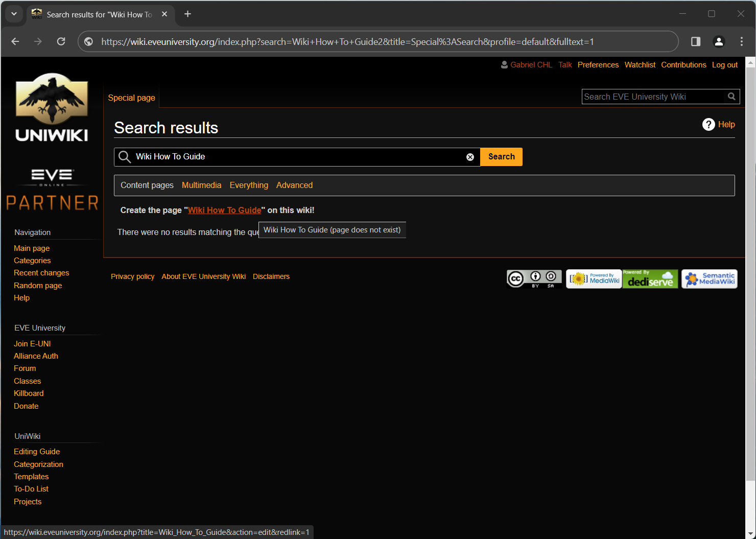This screenshot has width=756, height=539.
Task: Open the Chrome three-dot menu
Action: pos(741,41)
